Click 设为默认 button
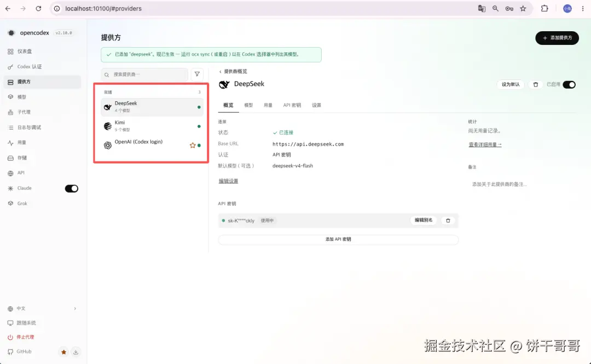This screenshot has height=364, width=591. coord(511,84)
